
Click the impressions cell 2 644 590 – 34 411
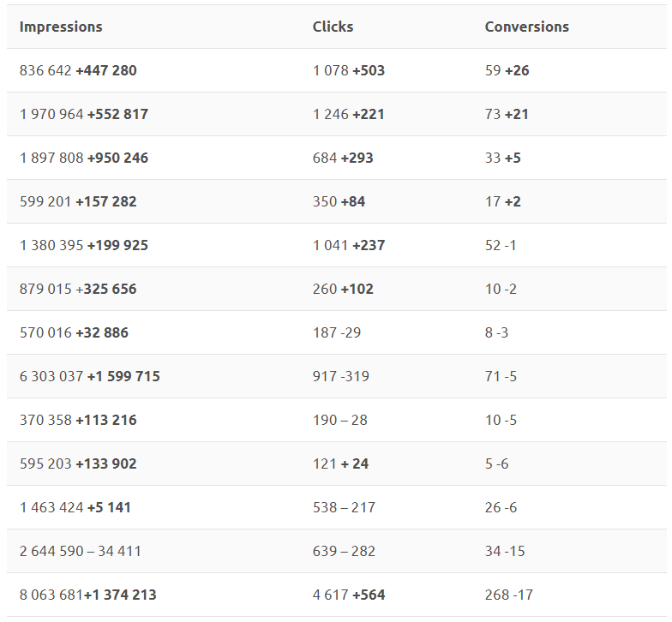81,551
